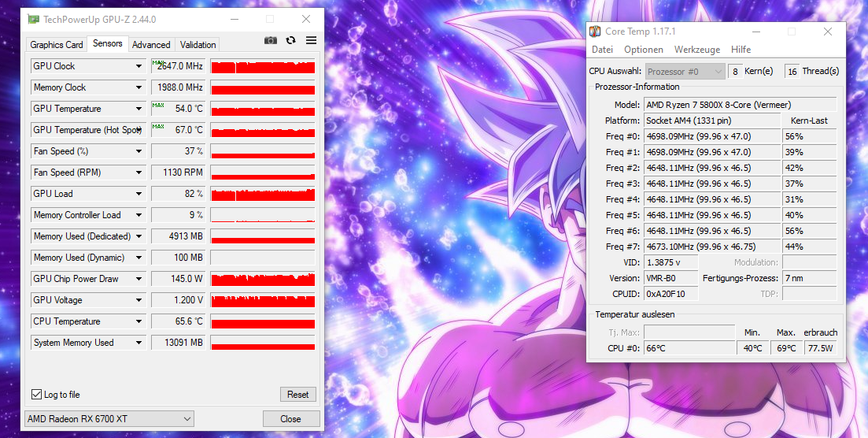Open the CPU Temperature sensor dropdown
Screen dimensions: 868x438
[139, 321]
